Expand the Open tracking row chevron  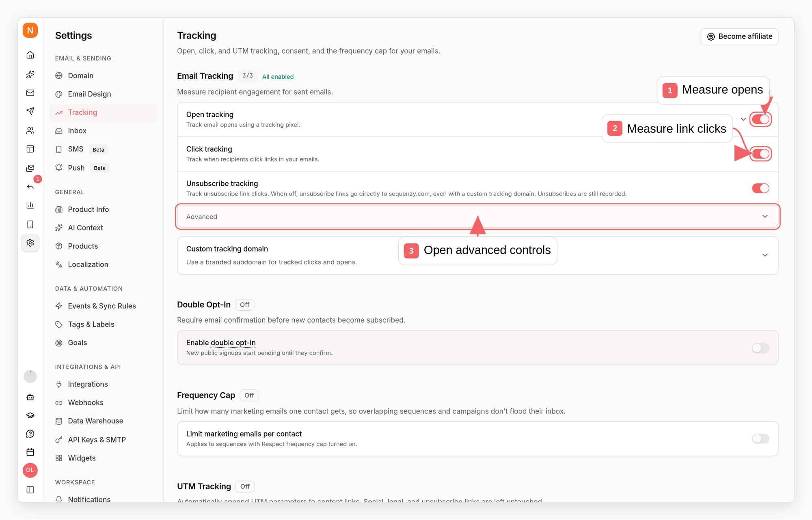pyautogui.click(x=743, y=119)
